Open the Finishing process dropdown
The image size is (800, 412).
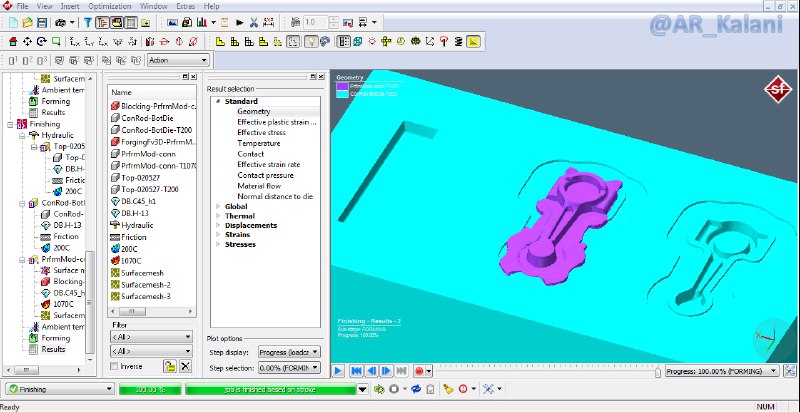(x=59, y=389)
